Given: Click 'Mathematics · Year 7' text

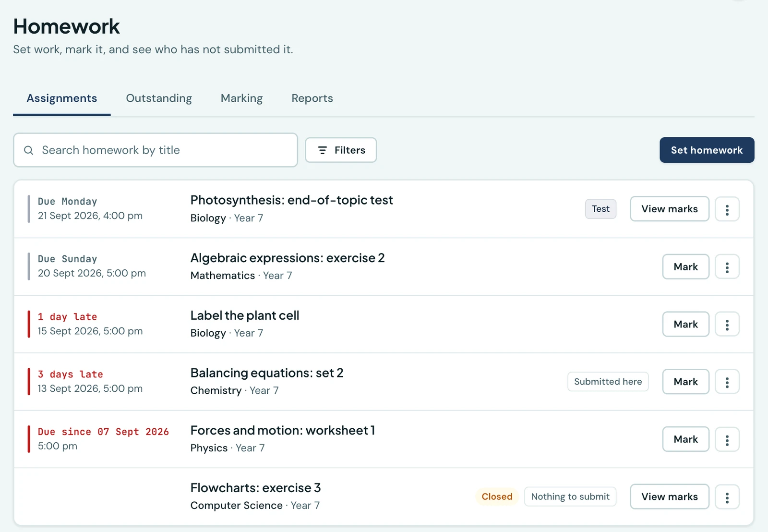Looking at the screenshot, I should [241, 276].
